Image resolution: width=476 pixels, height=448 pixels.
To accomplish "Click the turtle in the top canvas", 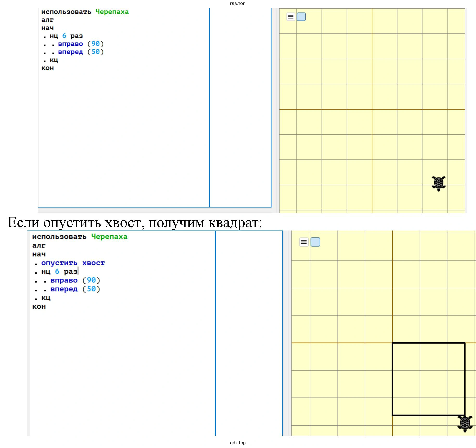I will tap(439, 183).
